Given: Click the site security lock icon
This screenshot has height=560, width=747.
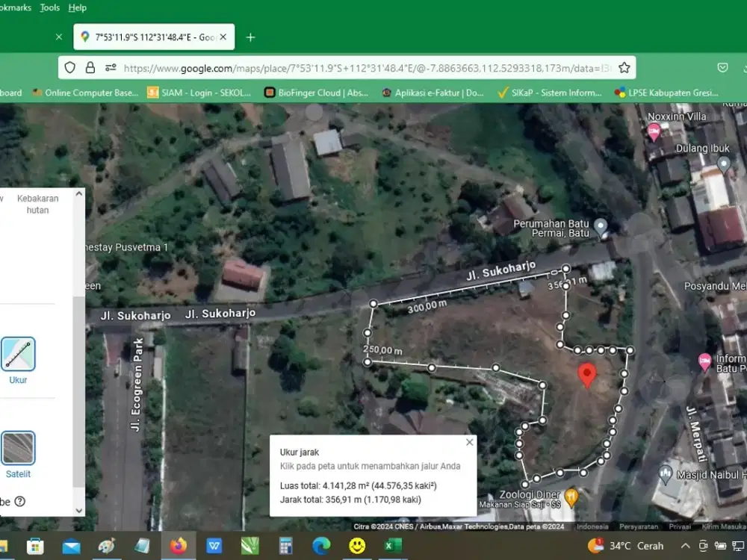Looking at the screenshot, I should coord(90,67).
